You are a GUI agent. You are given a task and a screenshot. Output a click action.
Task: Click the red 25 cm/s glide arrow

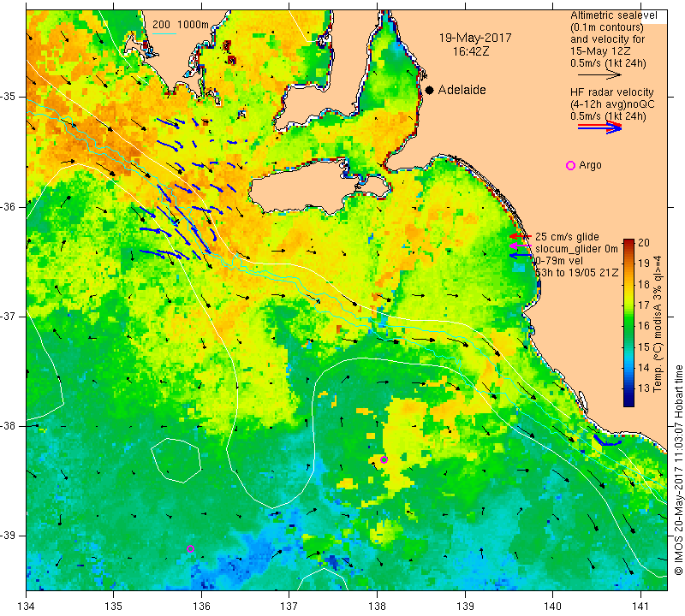coord(521,236)
